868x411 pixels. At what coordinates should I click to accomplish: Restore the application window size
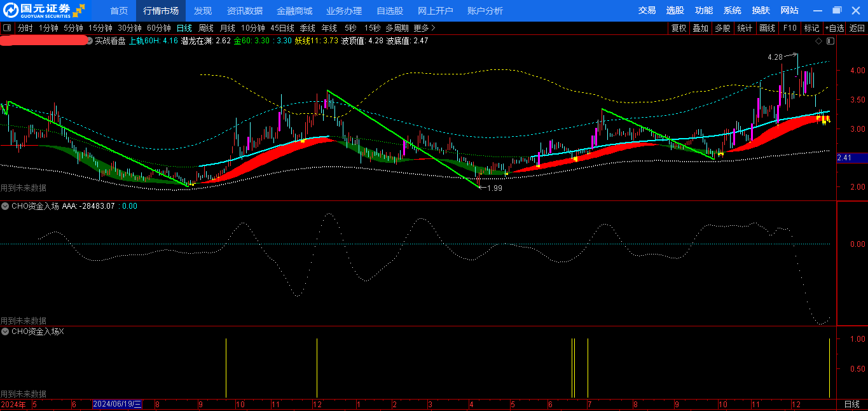837,10
